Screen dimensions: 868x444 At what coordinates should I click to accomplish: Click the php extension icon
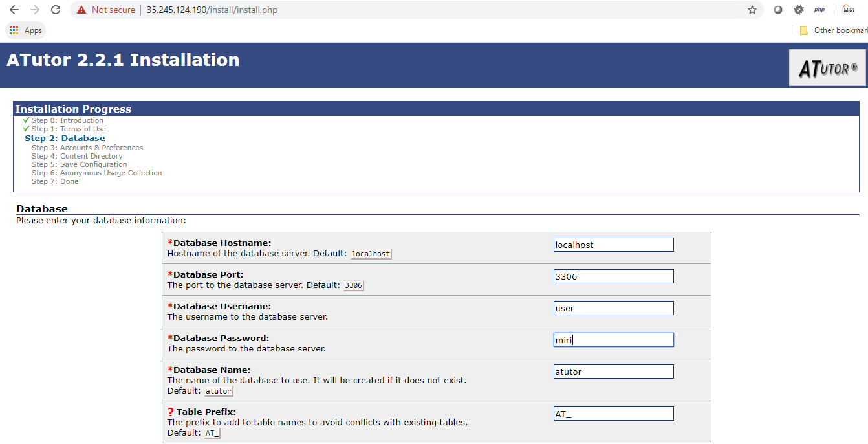pyautogui.click(x=819, y=10)
